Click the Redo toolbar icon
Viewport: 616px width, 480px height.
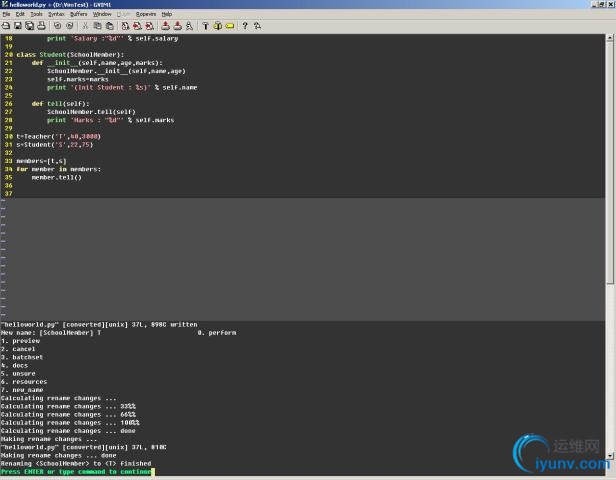click(70, 25)
